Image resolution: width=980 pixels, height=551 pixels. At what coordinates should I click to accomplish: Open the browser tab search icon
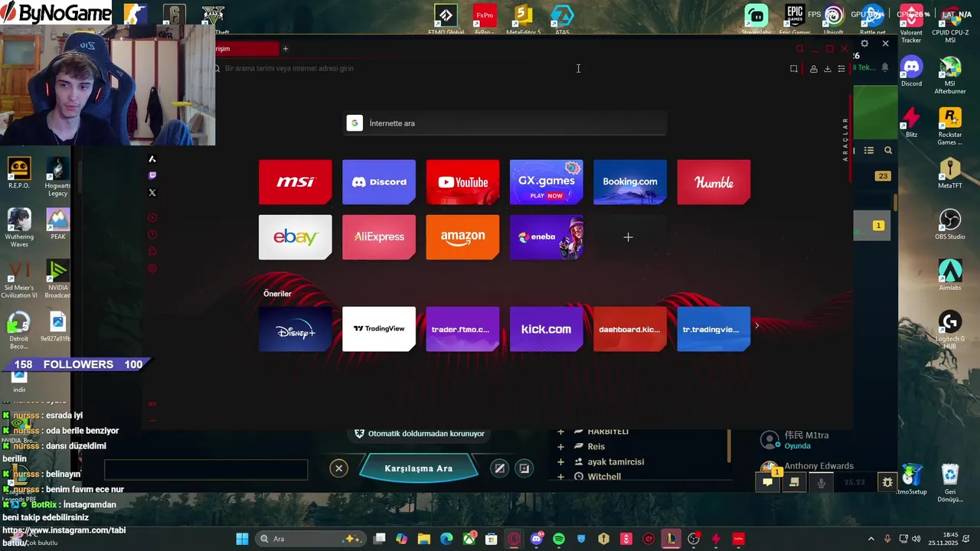[x=800, y=49]
